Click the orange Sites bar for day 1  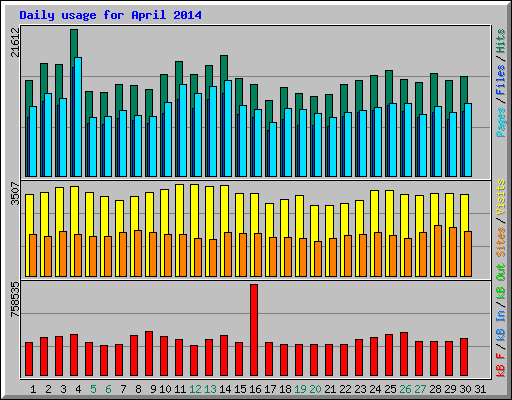coord(33,255)
